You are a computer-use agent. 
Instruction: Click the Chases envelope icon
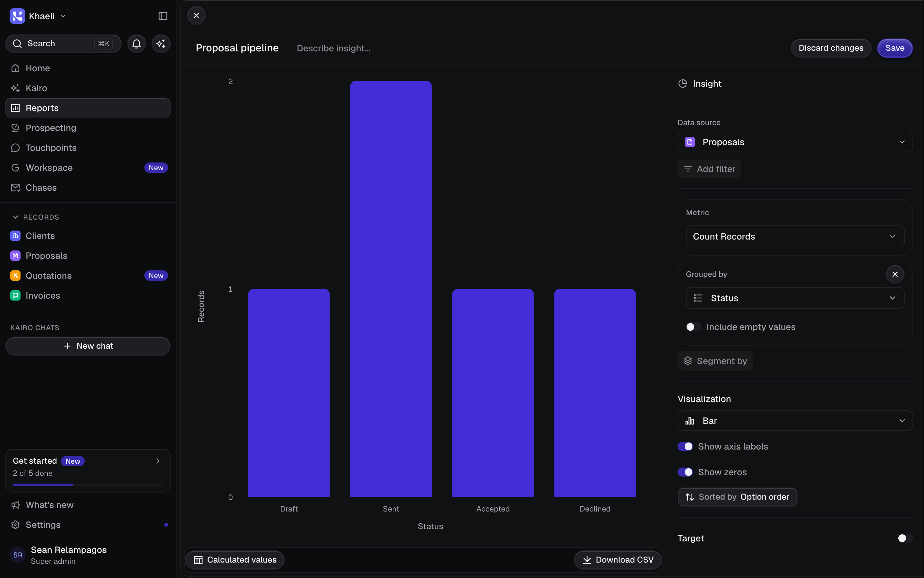15,188
